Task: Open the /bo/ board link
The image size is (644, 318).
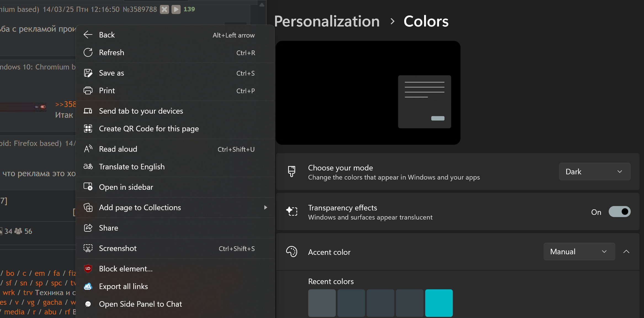Action: 10,273
